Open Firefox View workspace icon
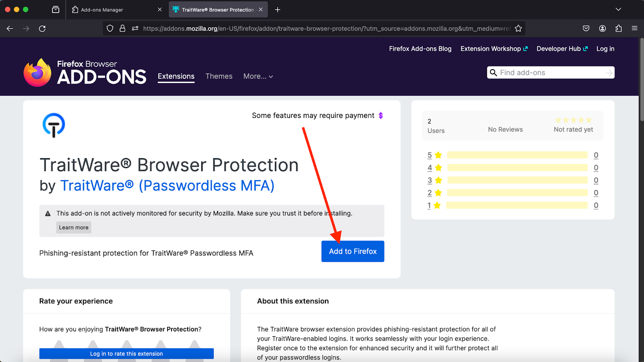The image size is (644, 362). 56,10
